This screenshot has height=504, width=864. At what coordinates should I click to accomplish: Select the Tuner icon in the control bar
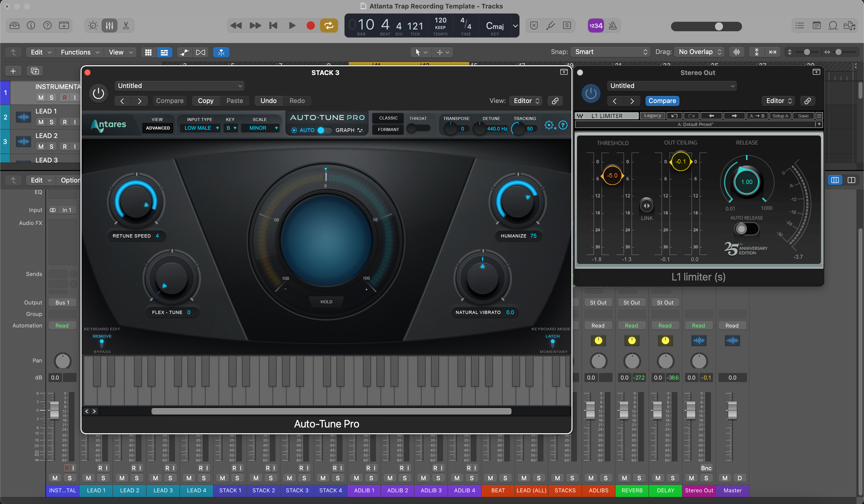tap(551, 25)
